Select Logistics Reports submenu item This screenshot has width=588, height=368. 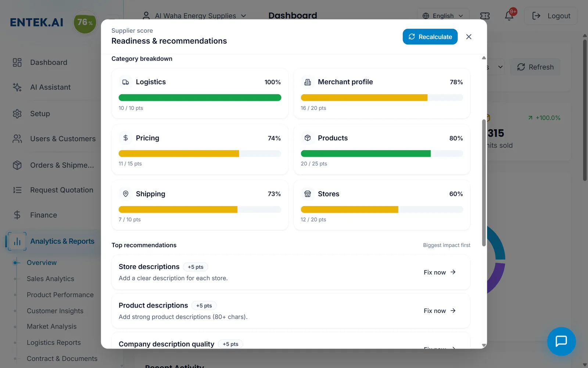54,343
